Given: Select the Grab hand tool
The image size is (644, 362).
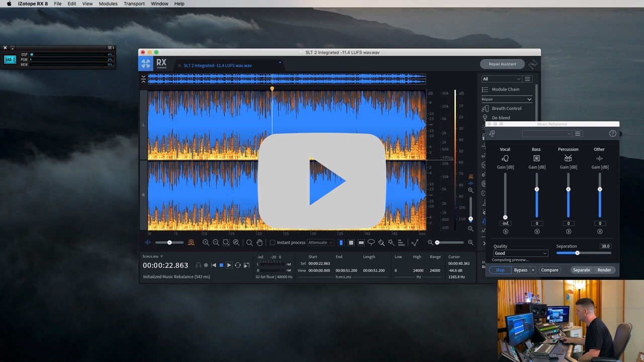Looking at the screenshot, I should point(260,242).
